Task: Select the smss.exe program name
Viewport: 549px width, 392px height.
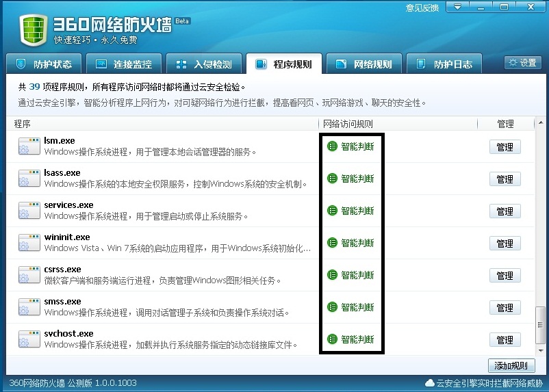Action: tap(63, 302)
